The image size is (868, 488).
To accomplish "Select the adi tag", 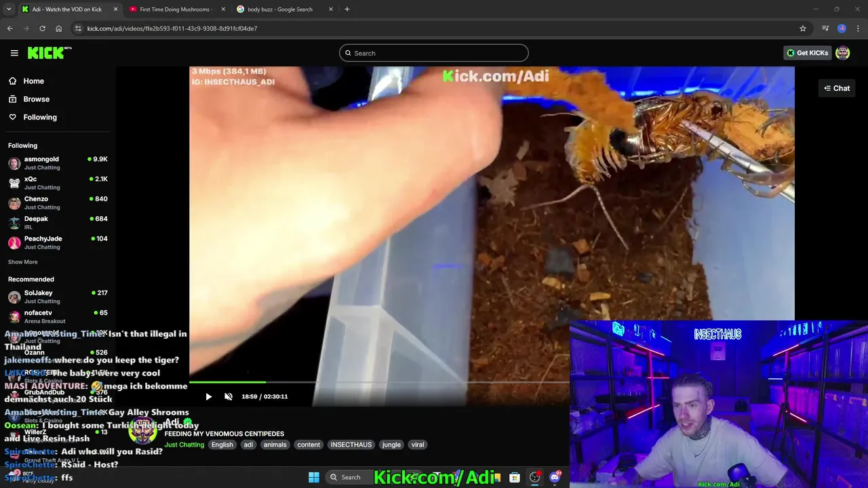I will [x=248, y=445].
